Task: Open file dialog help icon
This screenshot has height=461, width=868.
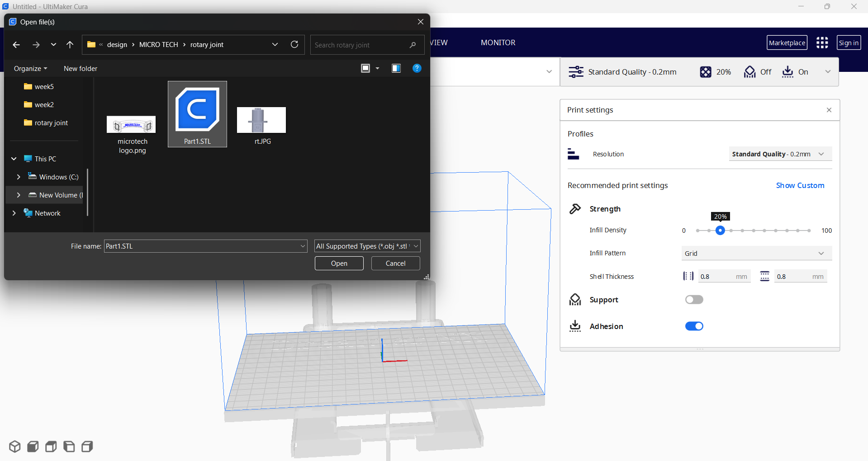Action: [417, 68]
